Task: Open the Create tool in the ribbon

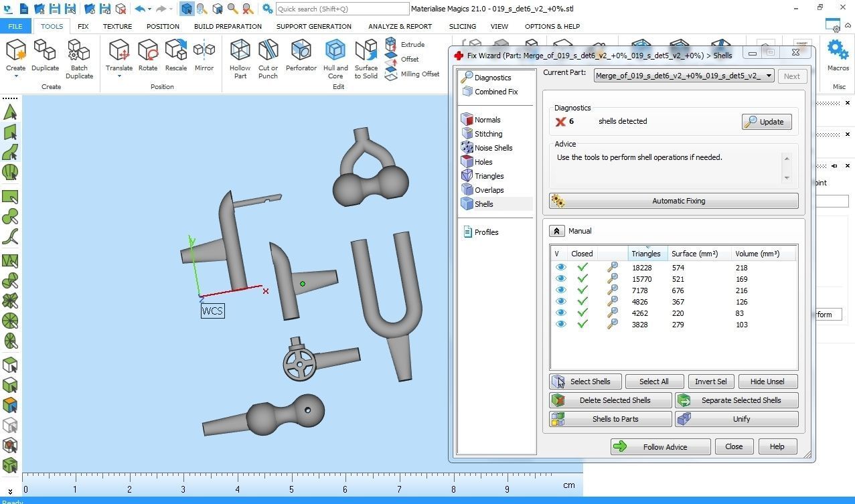Action: (x=15, y=55)
